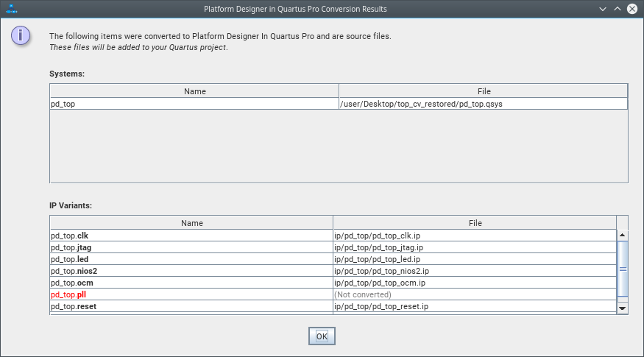This screenshot has width=644, height=357.
Task: Click the IP Variants Name column header
Action: 191,223
